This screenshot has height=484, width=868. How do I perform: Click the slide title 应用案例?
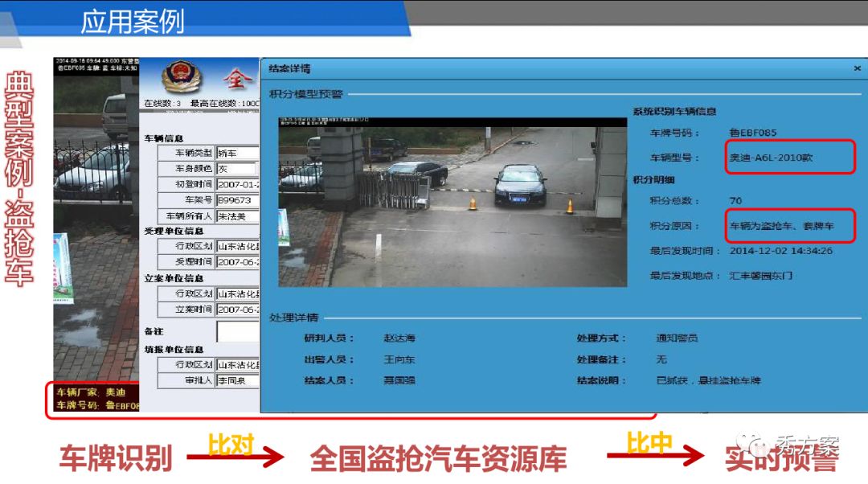133,23
